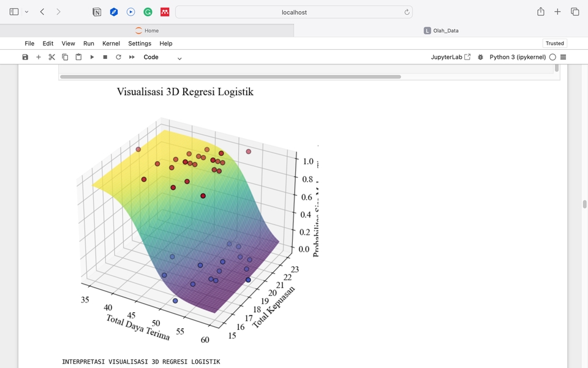Open the Settings menu
The width and height of the screenshot is (588, 368).
[x=140, y=44]
